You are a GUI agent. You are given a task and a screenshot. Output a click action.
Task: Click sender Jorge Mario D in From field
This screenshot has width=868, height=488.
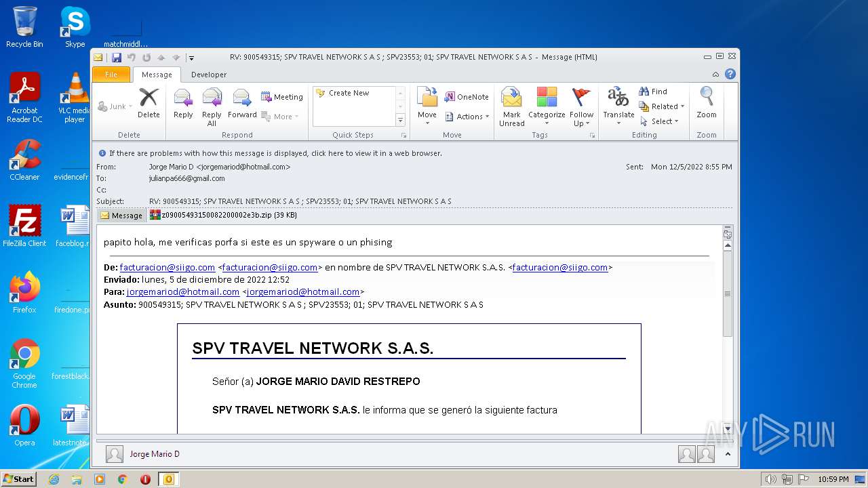click(x=220, y=167)
